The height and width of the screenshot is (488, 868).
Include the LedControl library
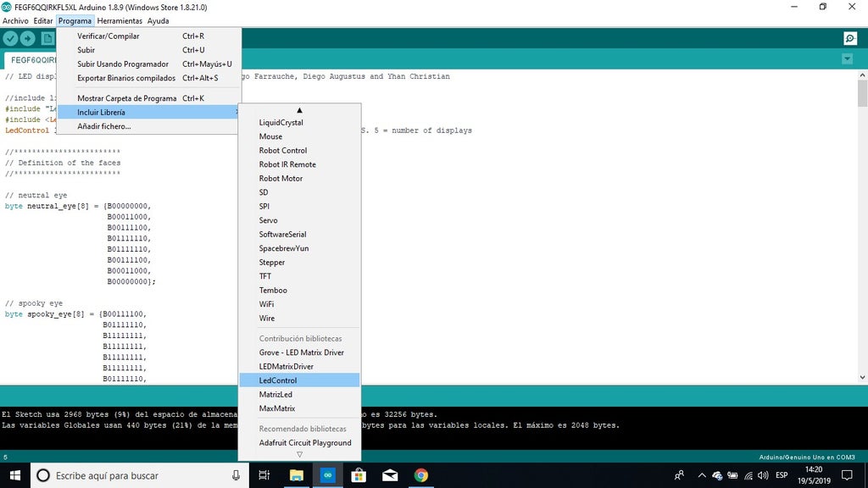[x=299, y=380]
